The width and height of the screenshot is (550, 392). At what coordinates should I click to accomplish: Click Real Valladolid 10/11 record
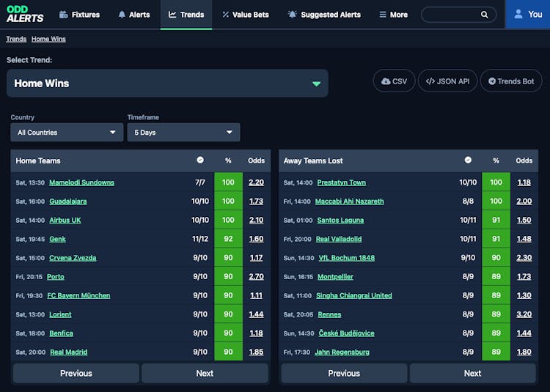(468, 240)
